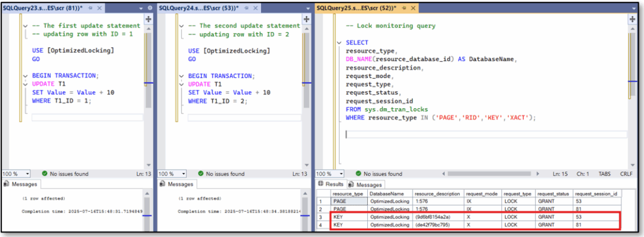Select DatabaseName column header
The width and height of the screenshot is (644, 237).
[390, 194]
